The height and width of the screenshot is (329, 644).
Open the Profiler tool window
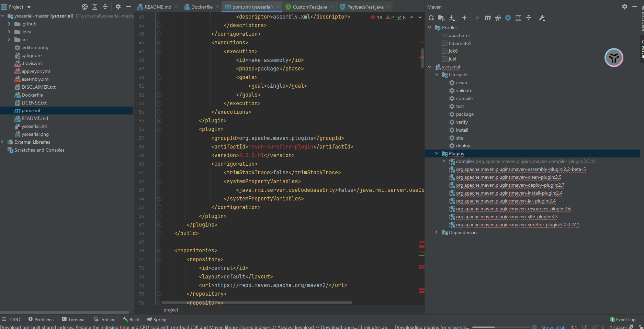104,319
